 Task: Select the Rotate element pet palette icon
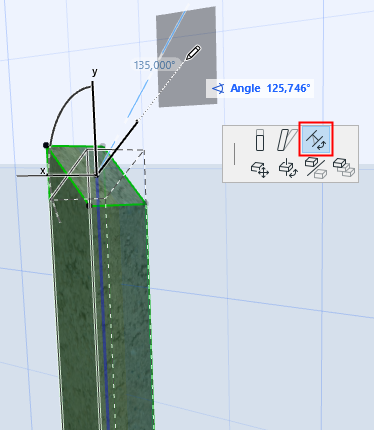pos(288,169)
